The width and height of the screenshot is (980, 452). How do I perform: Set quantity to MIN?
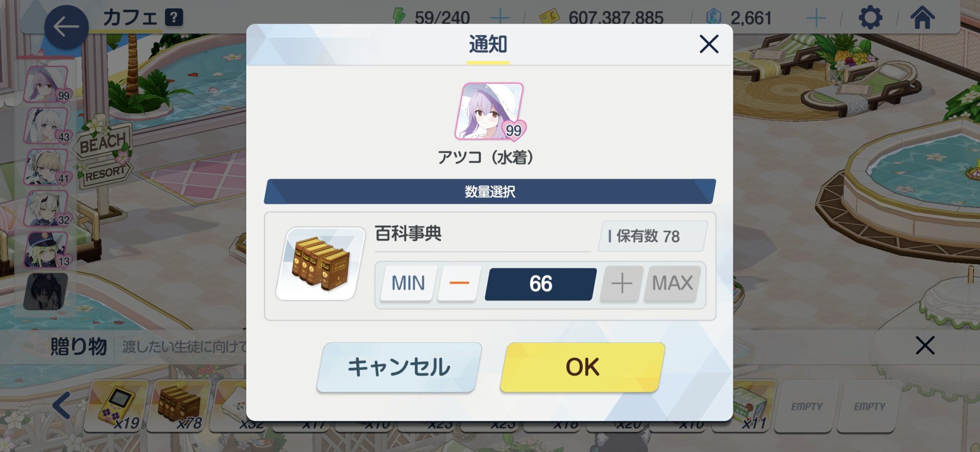[x=408, y=283]
